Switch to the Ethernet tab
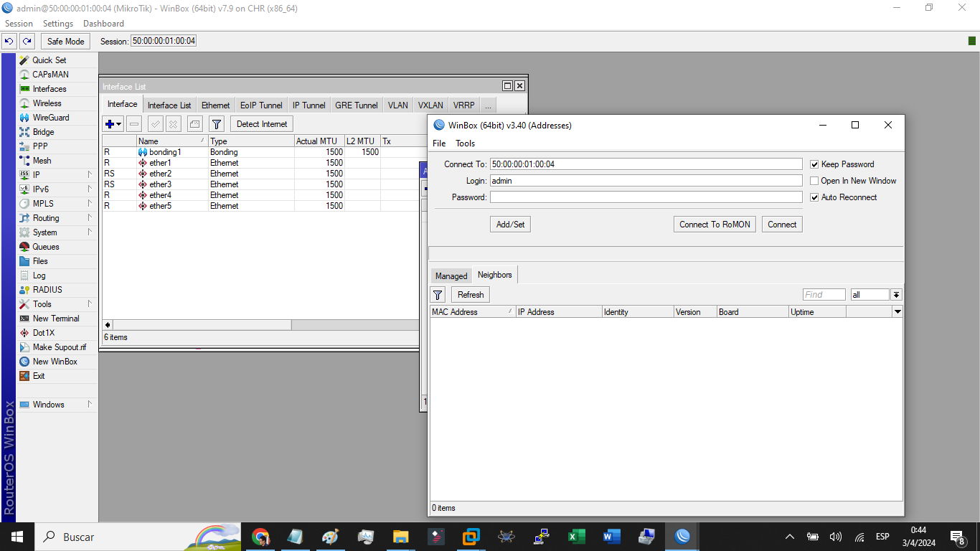This screenshot has height=551, width=980. [216, 105]
